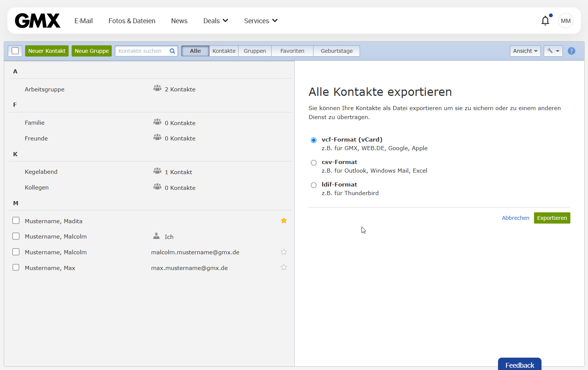
Task: Expand the Services dropdown menu
Action: pyautogui.click(x=261, y=21)
